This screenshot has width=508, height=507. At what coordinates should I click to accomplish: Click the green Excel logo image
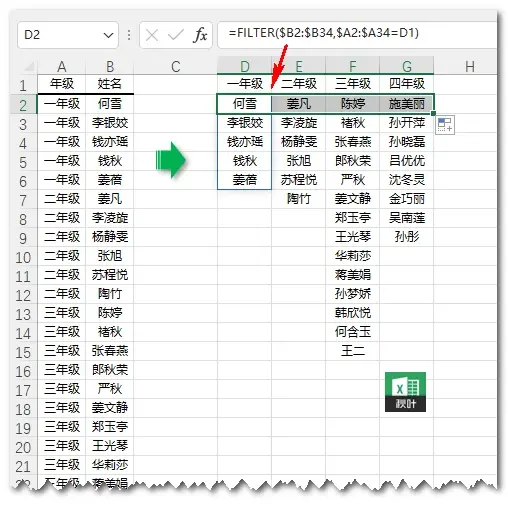pyautogui.click(x=405, y=392)
